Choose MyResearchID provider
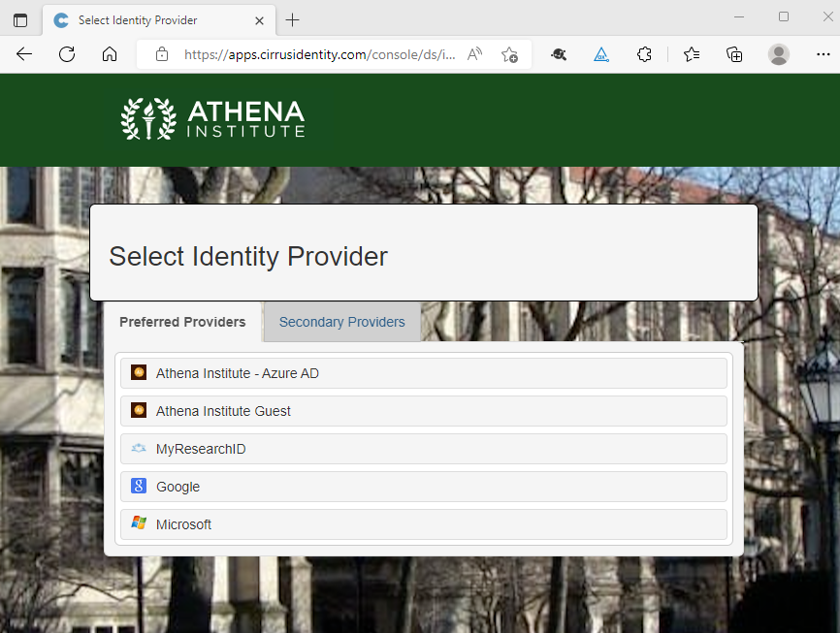 [x=424, y=449]
